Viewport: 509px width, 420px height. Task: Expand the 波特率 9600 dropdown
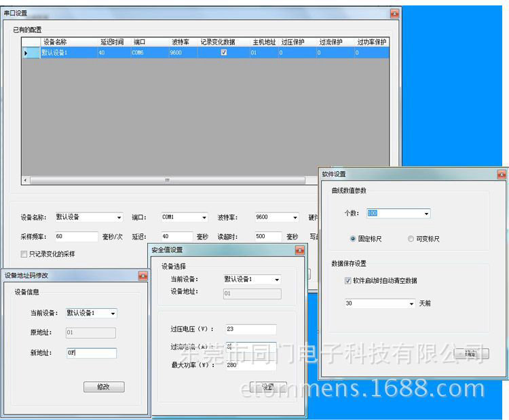295,218
